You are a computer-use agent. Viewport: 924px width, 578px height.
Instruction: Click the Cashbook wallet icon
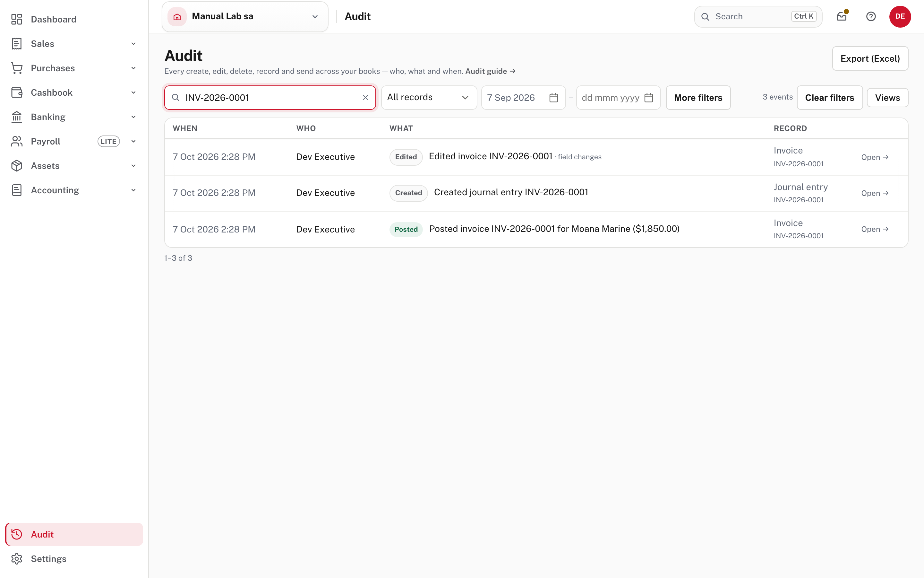pos(16,92)
